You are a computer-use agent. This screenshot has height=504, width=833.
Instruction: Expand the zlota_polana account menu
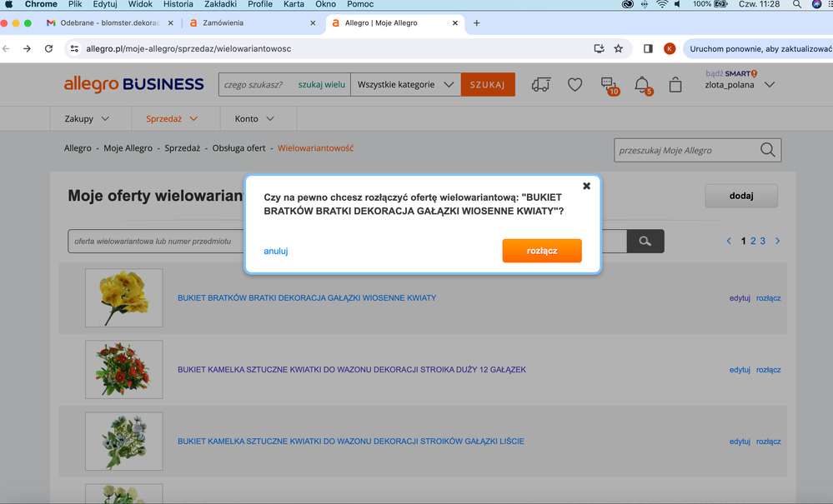[x=740, y=84]
